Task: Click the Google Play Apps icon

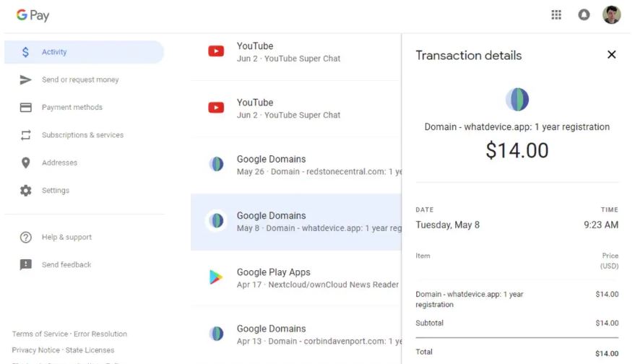Action: coord(216,277)
